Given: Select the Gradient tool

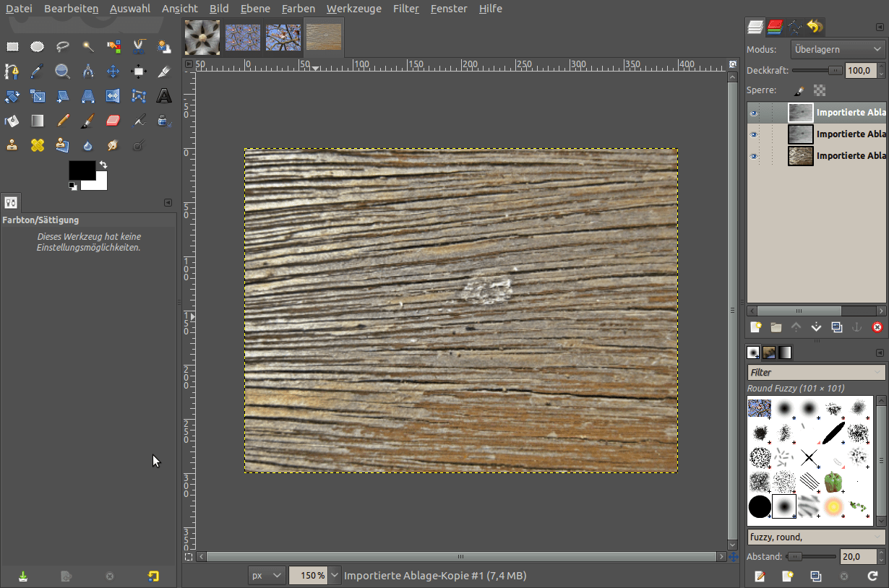Looking at the screenshot, I should pos(37,120).
